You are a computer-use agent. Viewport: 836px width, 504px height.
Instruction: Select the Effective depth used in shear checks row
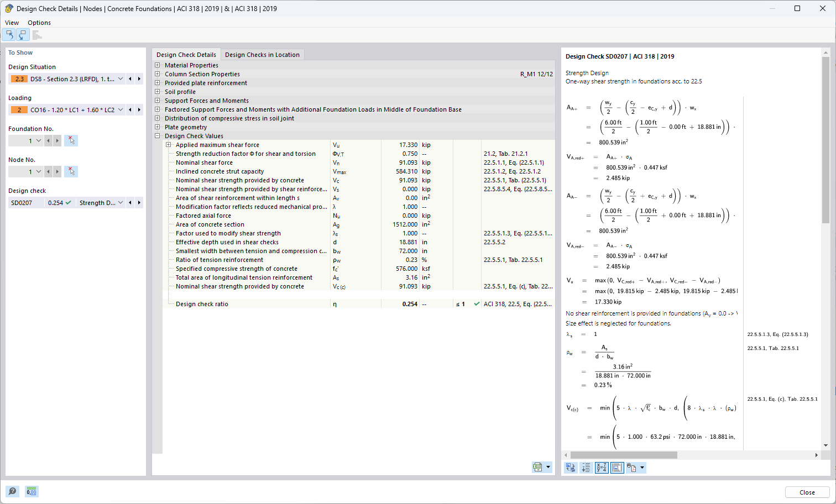pyautogui.click(x=359, y=242)
